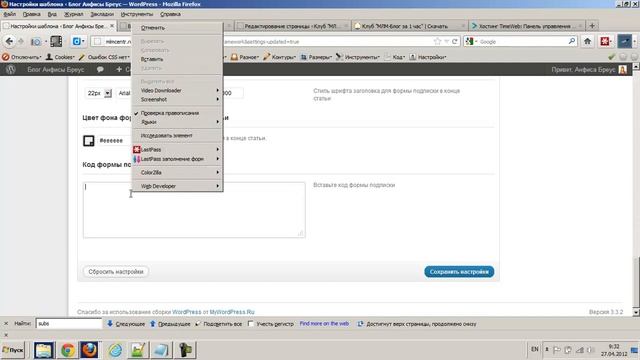The height and width of the screenshot is (360, 640).
Task: Switch to the "Редактирование страницы" tab
Action: coord(292,26)
